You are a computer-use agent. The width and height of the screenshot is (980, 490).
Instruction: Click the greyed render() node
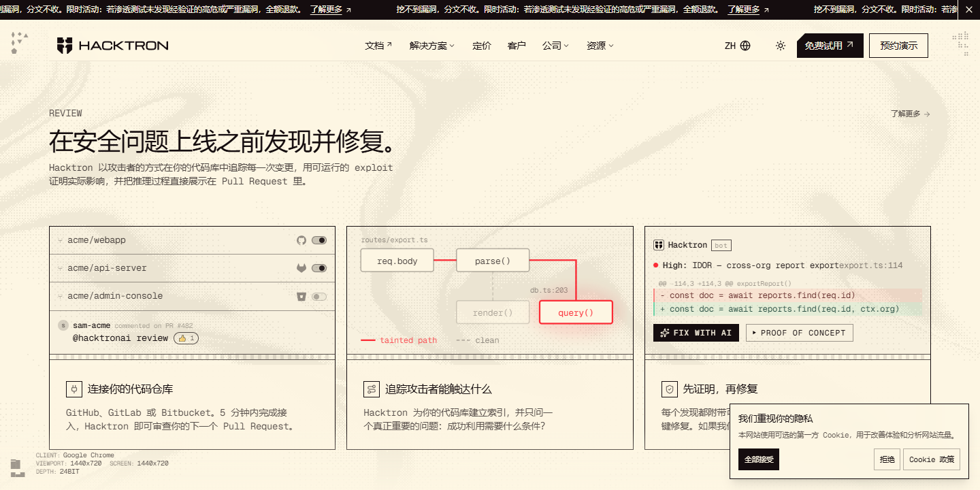pyautogui.click(x=493, y=312)
